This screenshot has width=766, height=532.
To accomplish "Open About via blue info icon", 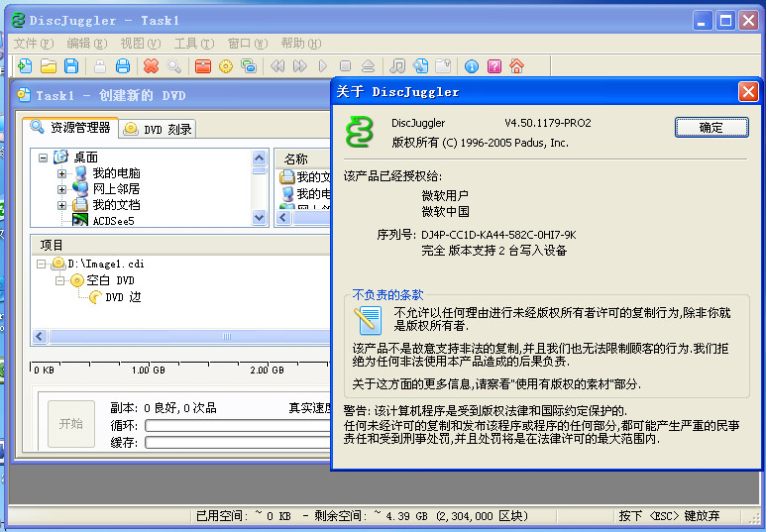I will (472, 66).
